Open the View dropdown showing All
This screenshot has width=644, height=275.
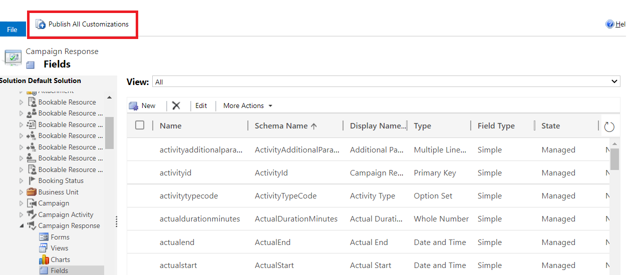pos(386,81)
